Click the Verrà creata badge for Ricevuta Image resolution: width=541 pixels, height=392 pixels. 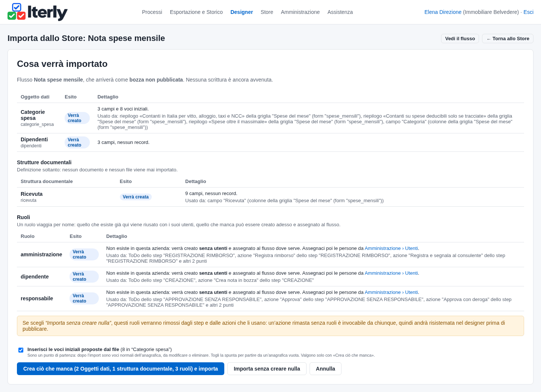tap(136, 197)
